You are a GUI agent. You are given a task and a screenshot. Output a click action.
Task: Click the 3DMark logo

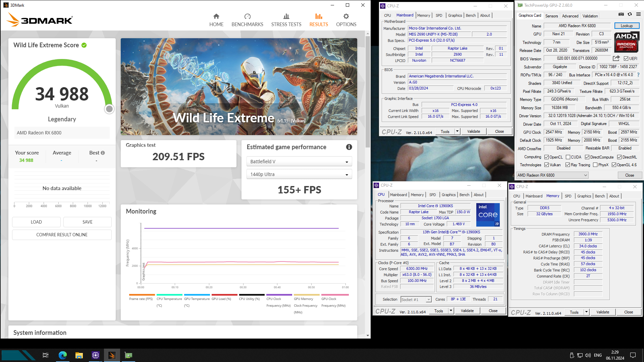click(x=40, y=19)
